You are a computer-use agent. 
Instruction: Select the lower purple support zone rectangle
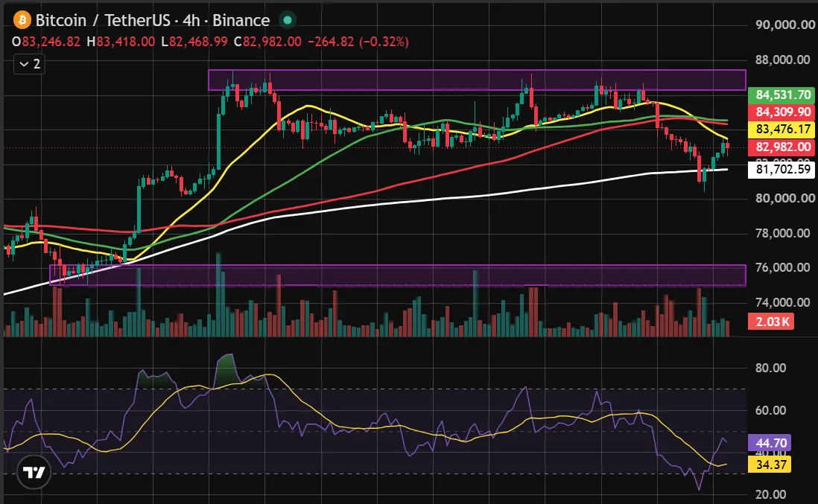point(398,275)
